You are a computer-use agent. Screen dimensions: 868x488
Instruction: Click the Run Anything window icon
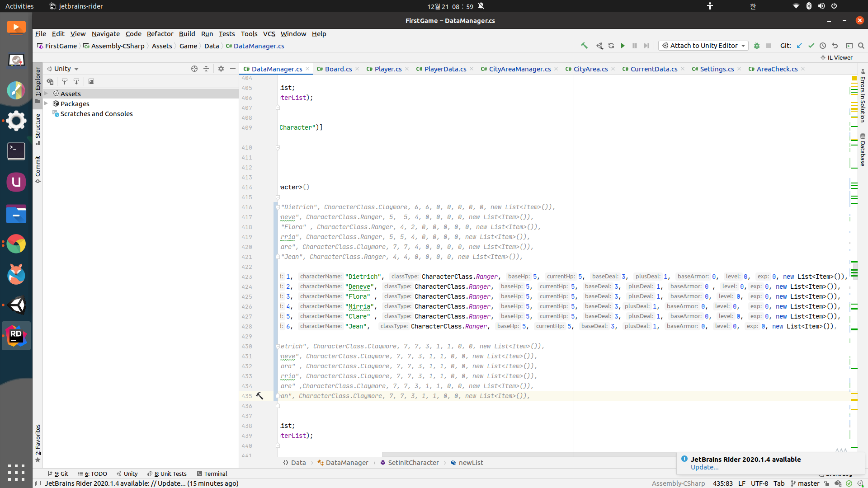tap(849, 46)
